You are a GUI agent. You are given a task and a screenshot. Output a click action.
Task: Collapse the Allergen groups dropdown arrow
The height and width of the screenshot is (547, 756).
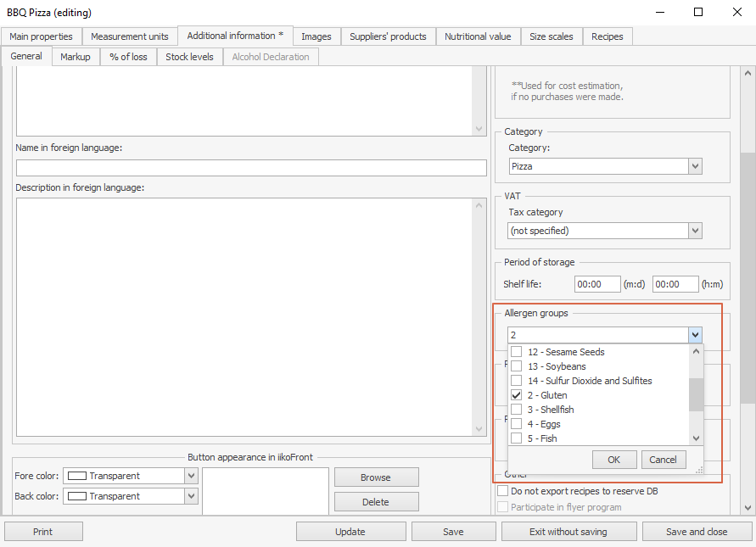tap(695, 335)
